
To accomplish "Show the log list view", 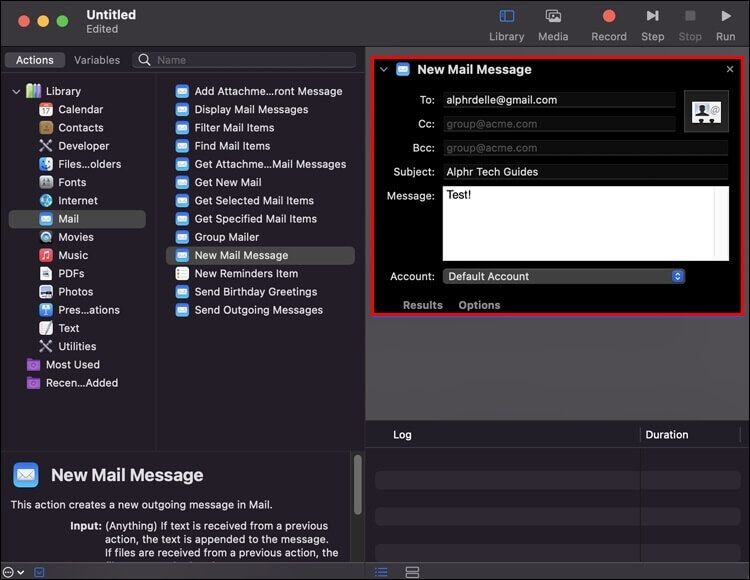I will coord(381,572).
